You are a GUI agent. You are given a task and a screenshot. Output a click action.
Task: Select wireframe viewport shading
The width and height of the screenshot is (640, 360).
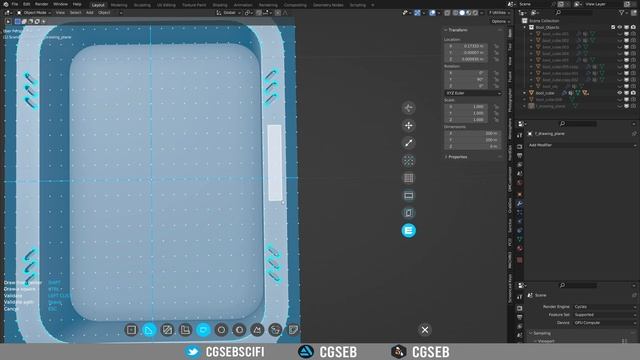pos(456,13)
